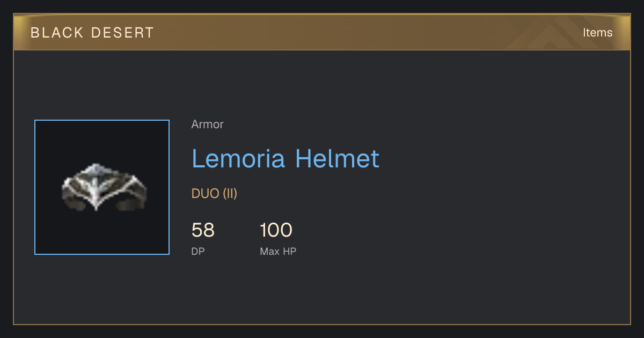Image resolution: width=644 pixels, height=338 pixels.
Task: Select the faded chevron emblem in header
Action: click(550, 33)
